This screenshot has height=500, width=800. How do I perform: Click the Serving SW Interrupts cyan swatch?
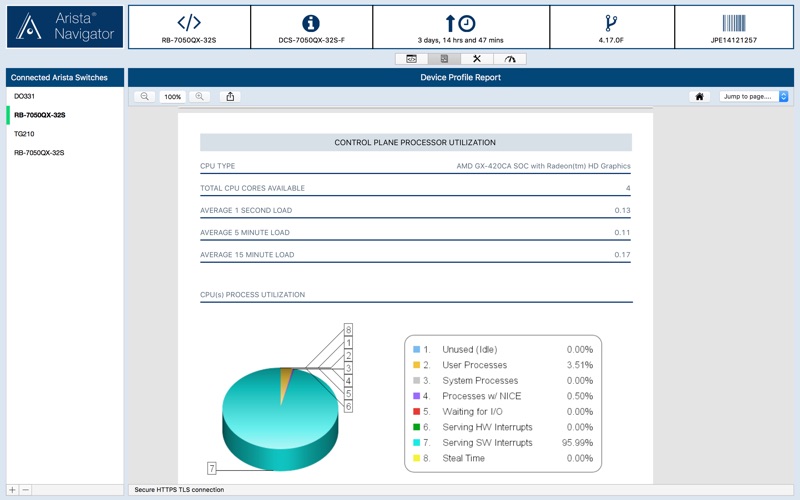point(416,442)
